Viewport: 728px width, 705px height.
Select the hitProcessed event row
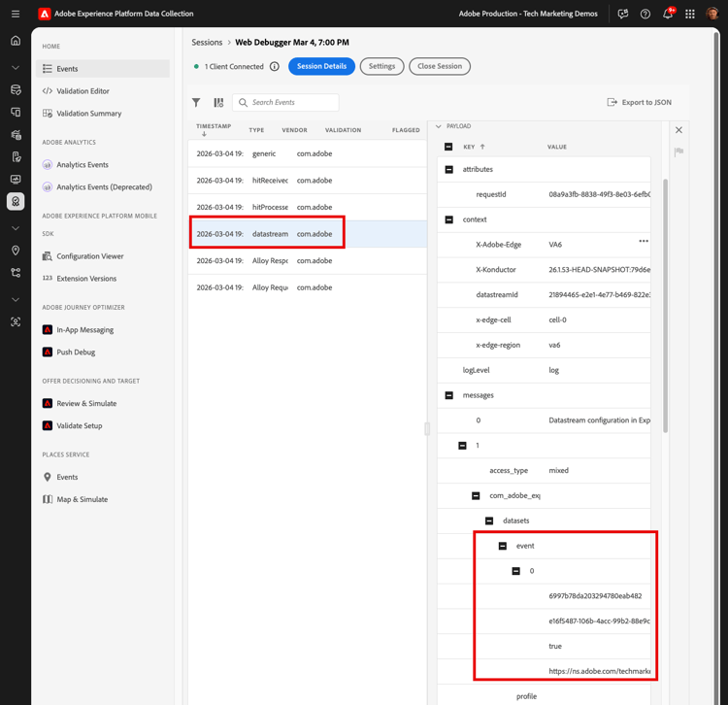(x=308, y=208)
